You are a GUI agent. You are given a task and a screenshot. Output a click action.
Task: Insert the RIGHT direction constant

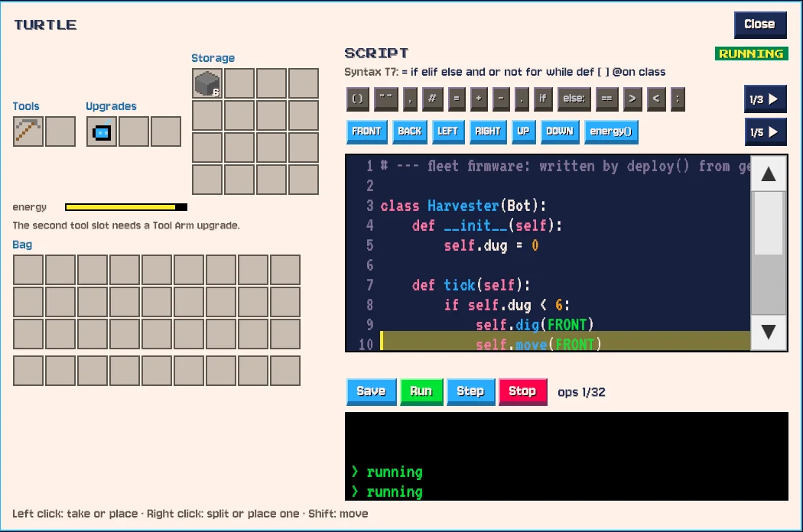pyautogui.click(x=488, y=131)
